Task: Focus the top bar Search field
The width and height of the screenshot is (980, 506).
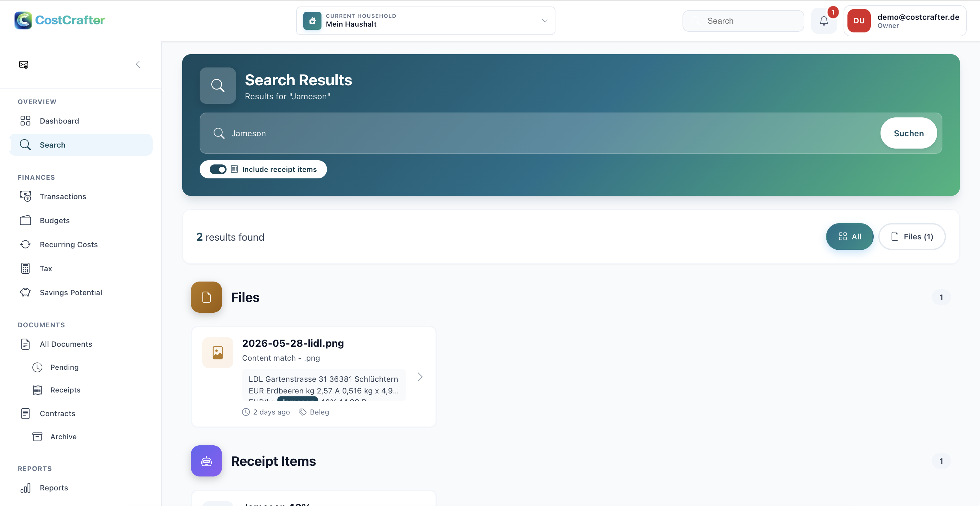Action: [743, 21]
